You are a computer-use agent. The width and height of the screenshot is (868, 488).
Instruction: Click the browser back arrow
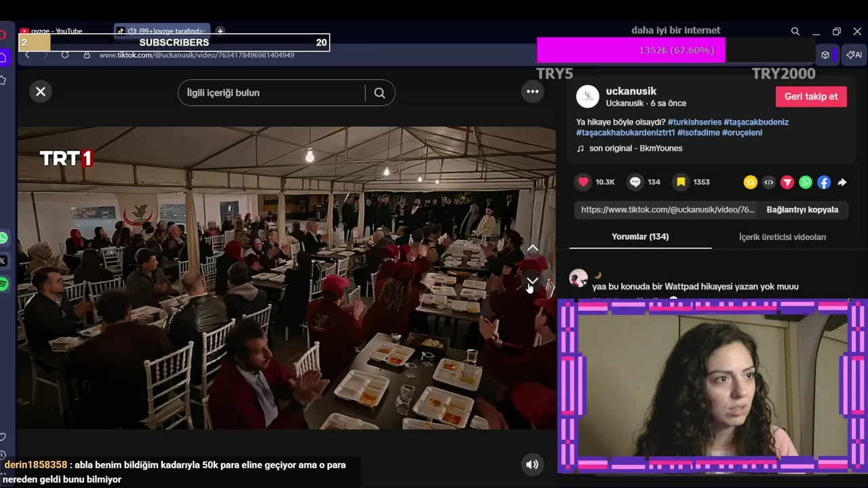27,55
